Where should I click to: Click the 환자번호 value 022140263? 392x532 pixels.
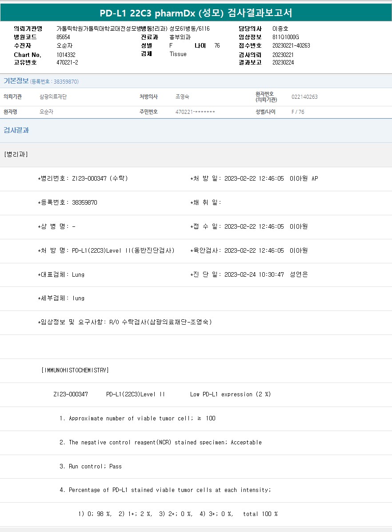point(304,97)
